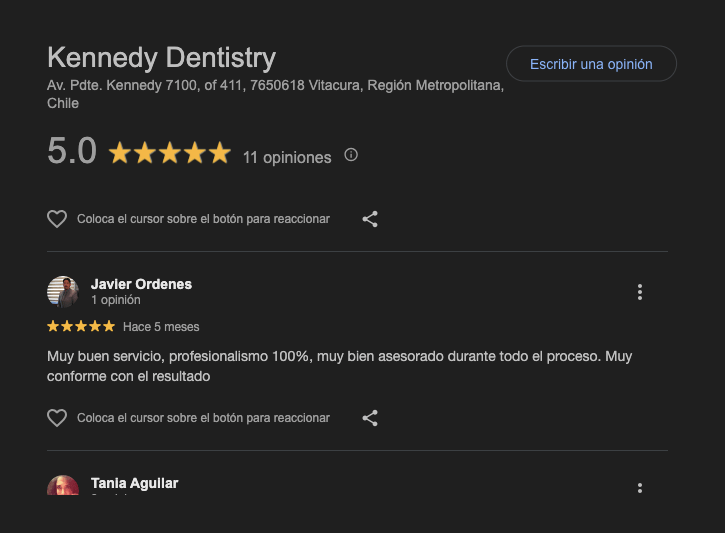Toggle the heart under Javier Ordenes' review
The image size is (725, 533).
[57, 418]
